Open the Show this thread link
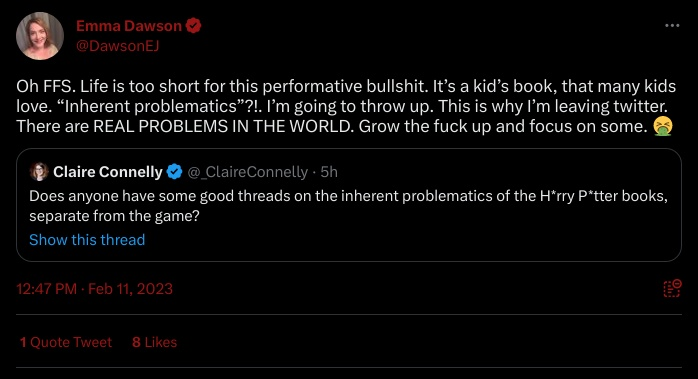The height and width of the screenshot is (379, 698). tap(87, 240)
